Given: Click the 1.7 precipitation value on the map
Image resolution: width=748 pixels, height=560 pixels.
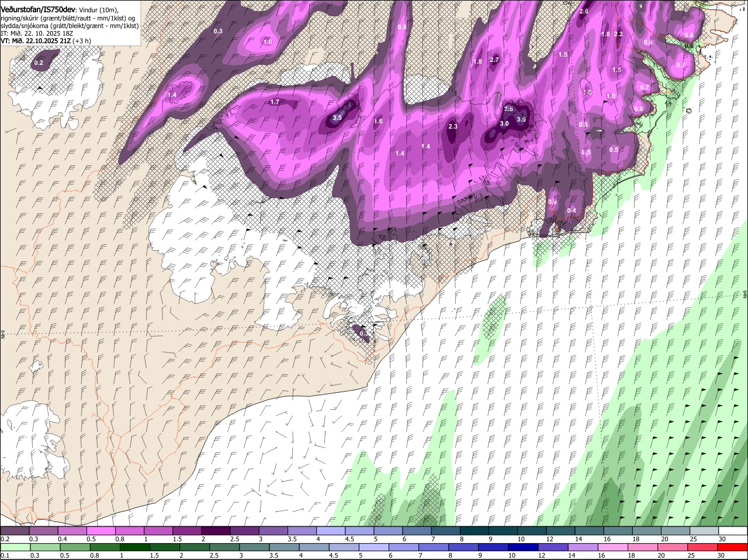Looking at the screenshot, I should 275,102.
